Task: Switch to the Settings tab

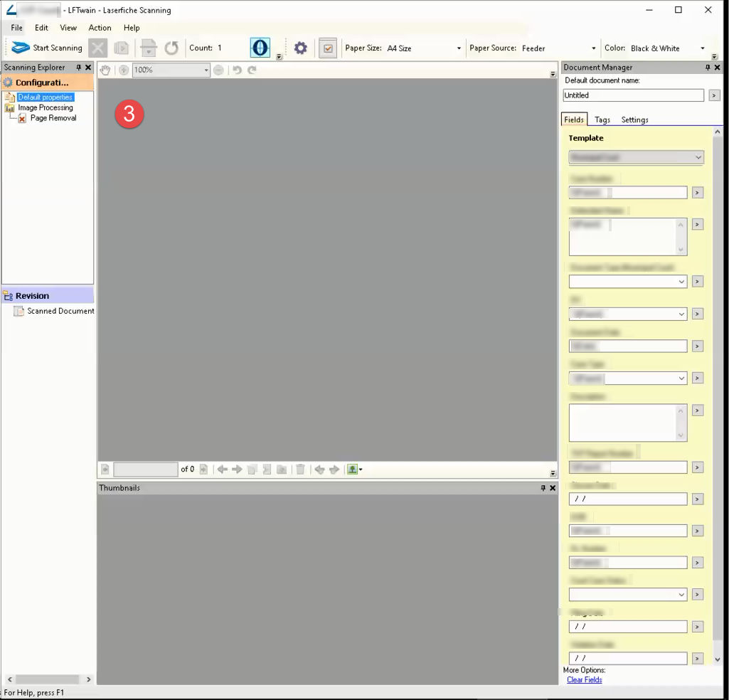Action: click(x=634, y=120)
